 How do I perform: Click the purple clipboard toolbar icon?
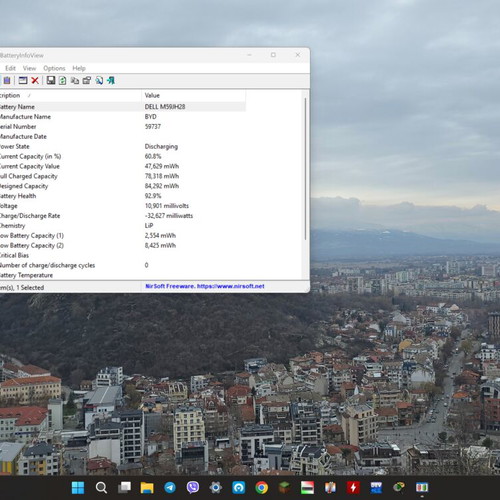point(7,80)
